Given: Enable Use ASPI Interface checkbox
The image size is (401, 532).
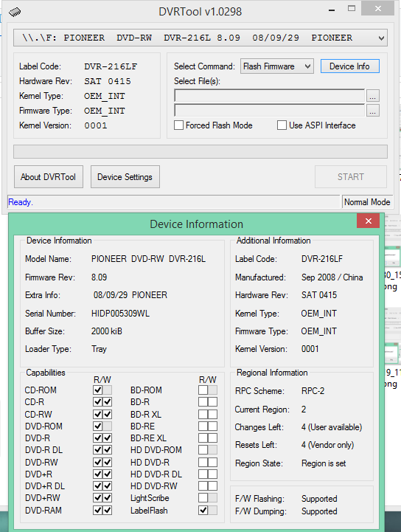Looking at the screenshot, I should coord(282,125).
